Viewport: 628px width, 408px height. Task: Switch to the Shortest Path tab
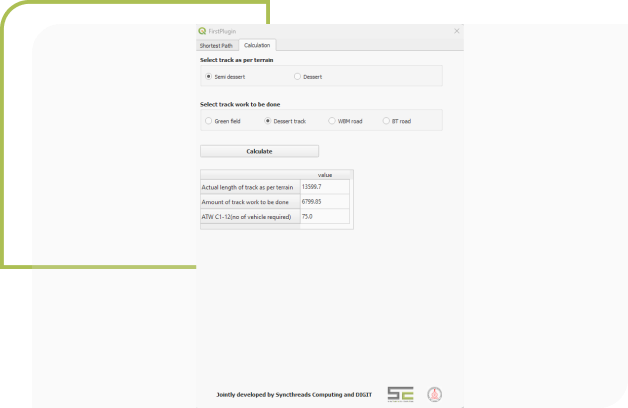[216, 45]
